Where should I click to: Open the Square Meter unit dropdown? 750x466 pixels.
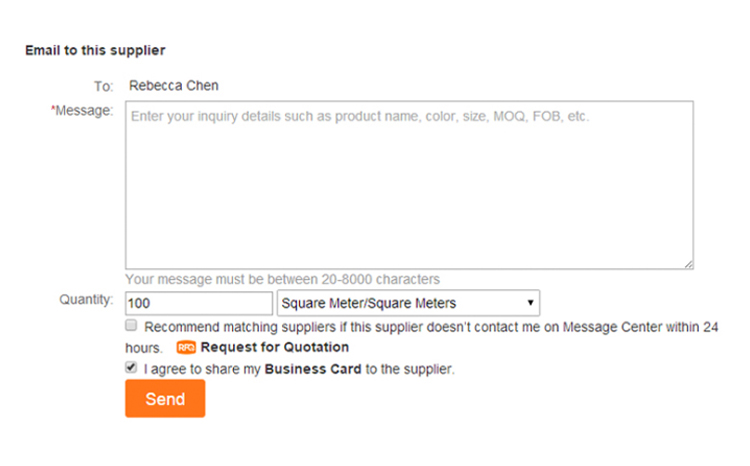(x=408, y=303)
